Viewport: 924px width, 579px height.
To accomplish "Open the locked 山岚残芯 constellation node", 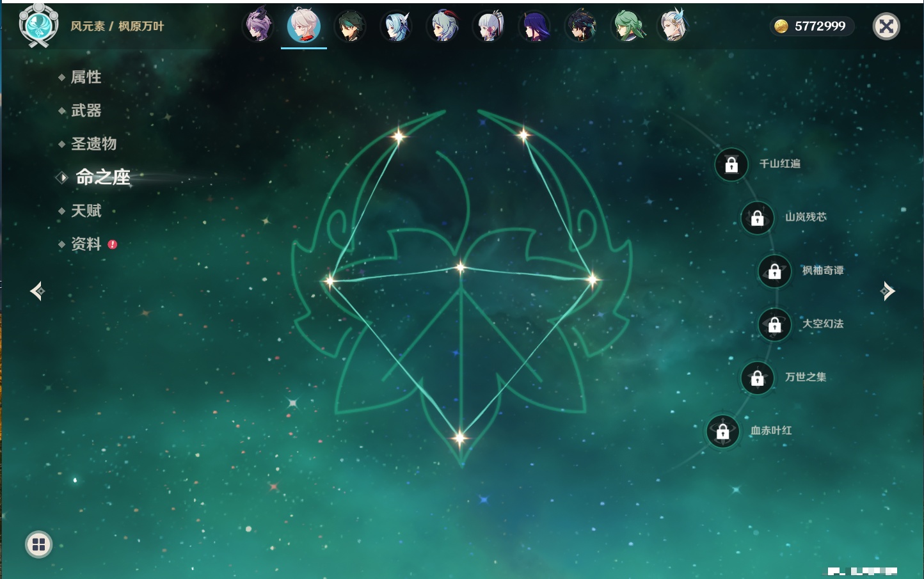I will (x=758, y=218).
